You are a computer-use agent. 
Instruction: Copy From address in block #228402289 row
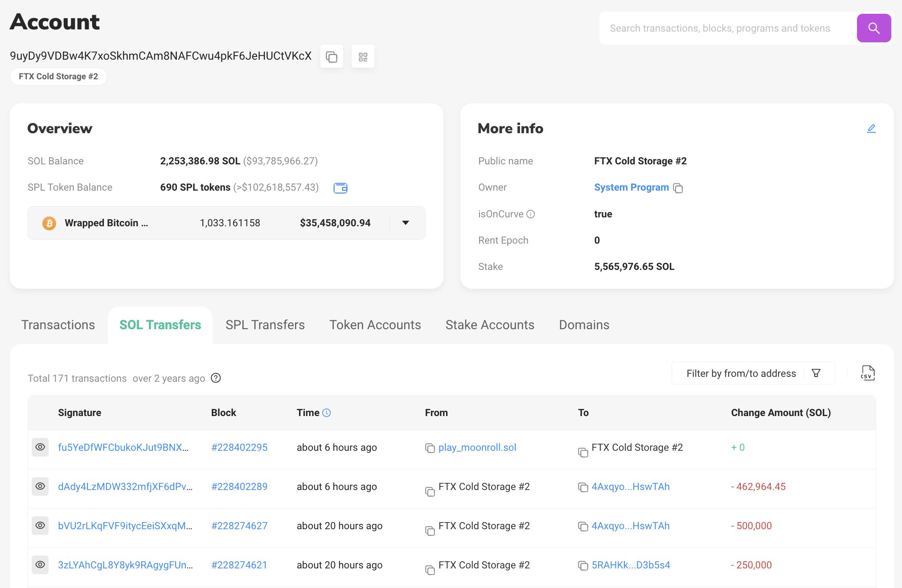430,492
